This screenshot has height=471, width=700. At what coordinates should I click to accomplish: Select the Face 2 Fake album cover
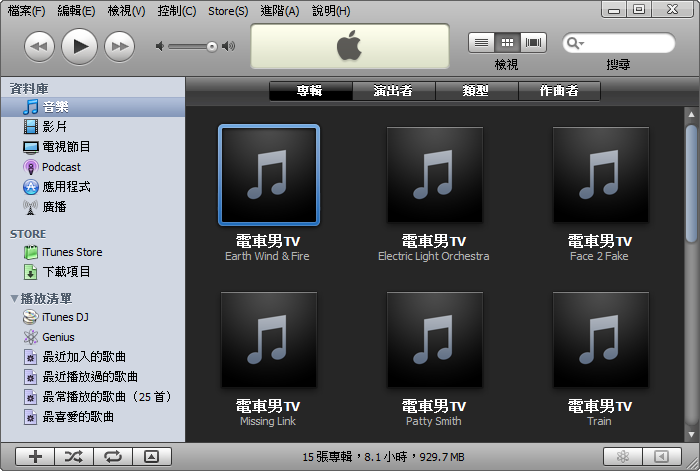click(601, 175)
